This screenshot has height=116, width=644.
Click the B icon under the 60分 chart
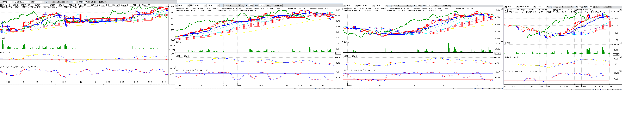(x=613, y=90)
